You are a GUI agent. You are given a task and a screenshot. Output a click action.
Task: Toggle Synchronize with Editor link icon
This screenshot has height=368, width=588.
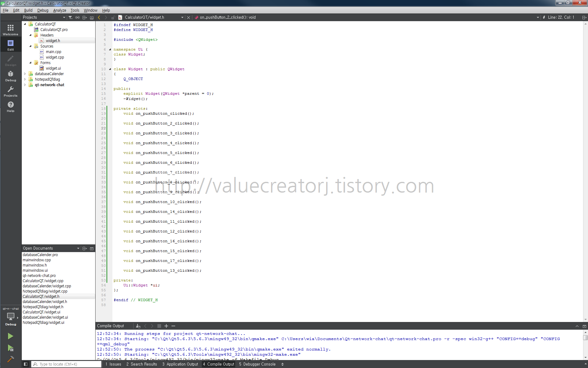coord(77,17)
